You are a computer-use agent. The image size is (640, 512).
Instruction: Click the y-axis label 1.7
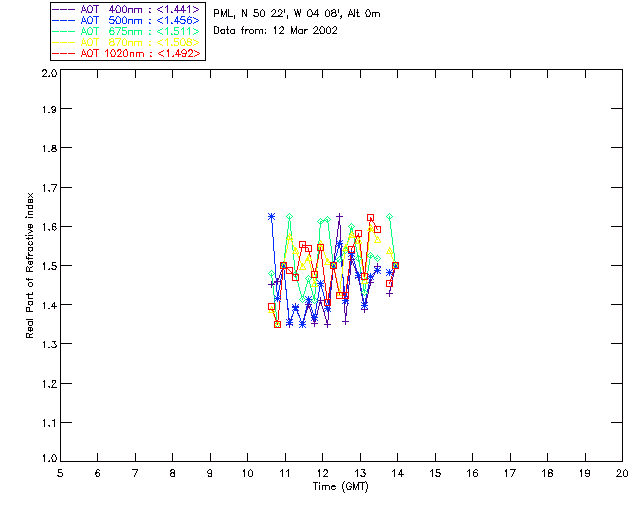pyautogui.click(x=49, y=188)
